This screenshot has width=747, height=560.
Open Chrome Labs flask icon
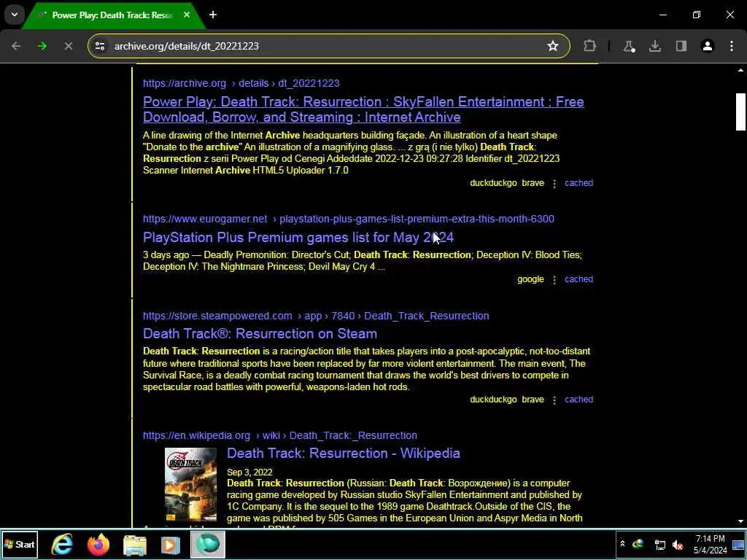629,46
